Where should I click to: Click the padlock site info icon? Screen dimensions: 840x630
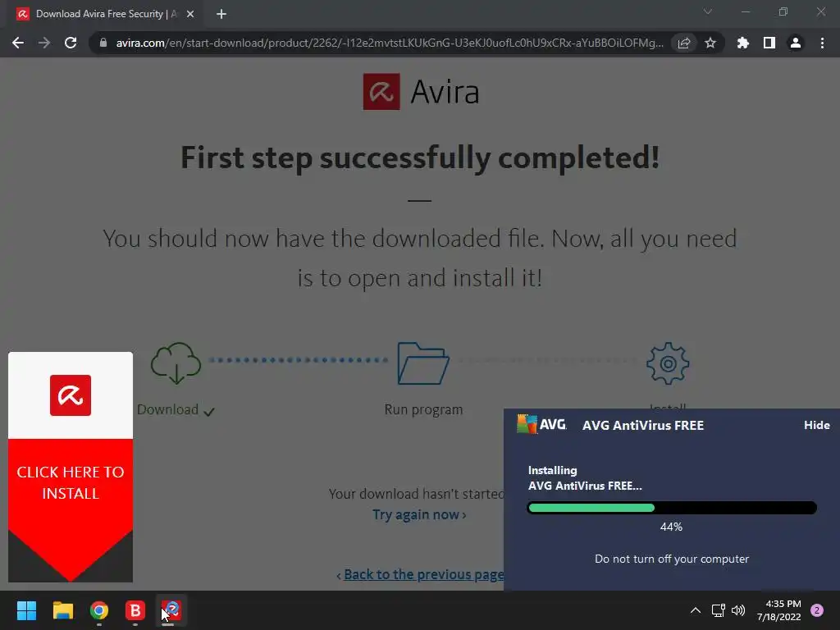pos(103,43)
